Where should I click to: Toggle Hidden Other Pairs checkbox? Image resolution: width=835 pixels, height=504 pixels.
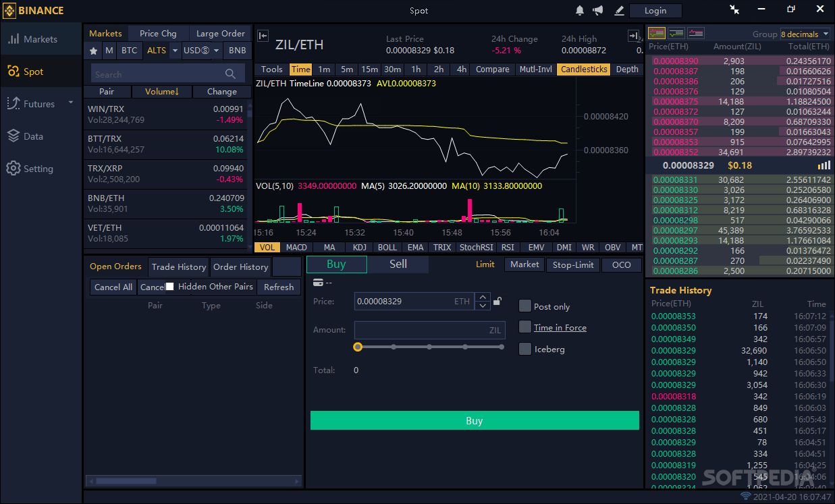click(170, 287)
